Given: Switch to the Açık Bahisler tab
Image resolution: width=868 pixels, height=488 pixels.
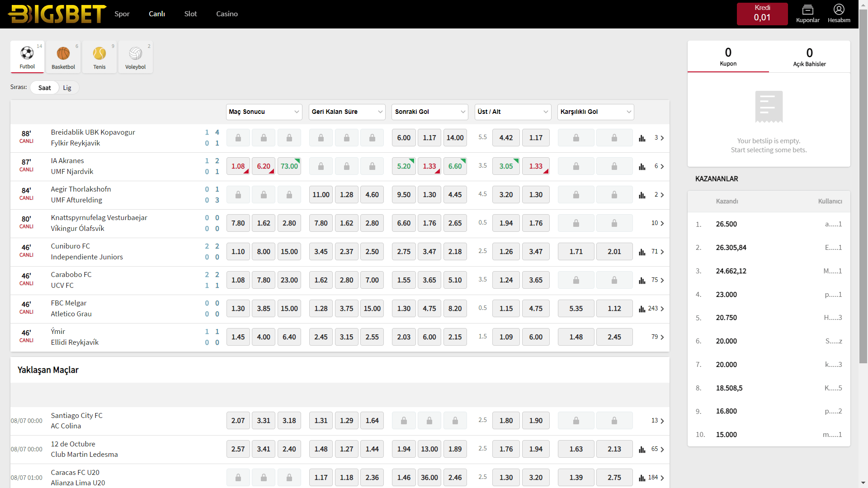Looking at the screenshot, I should pyautogui.click(x=809, y=57).
